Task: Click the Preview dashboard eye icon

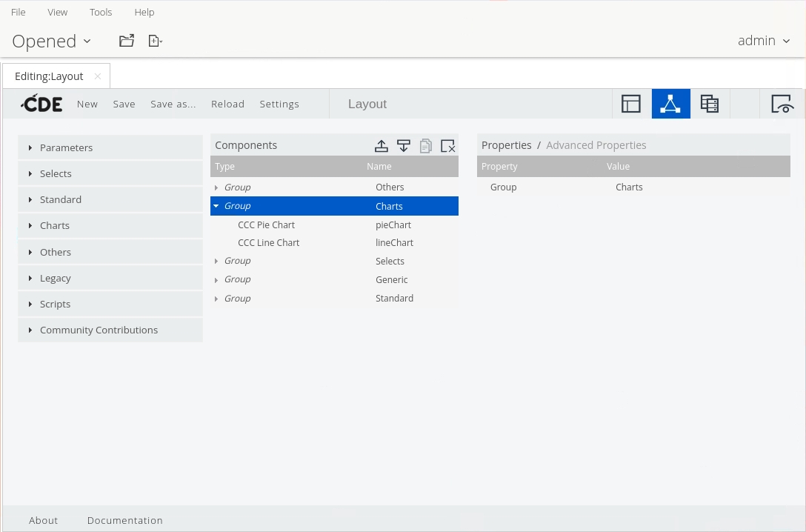Action: (782, 104)
